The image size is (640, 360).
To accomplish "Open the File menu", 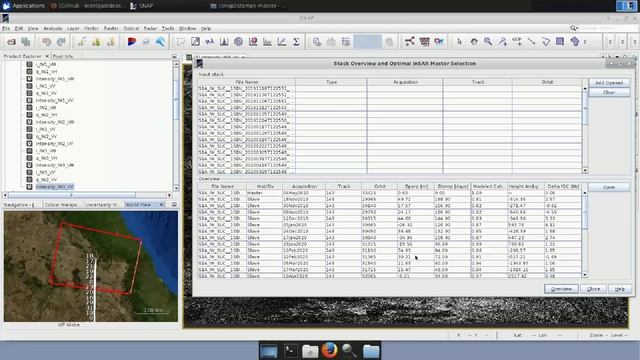I will (x=6, y=29).
